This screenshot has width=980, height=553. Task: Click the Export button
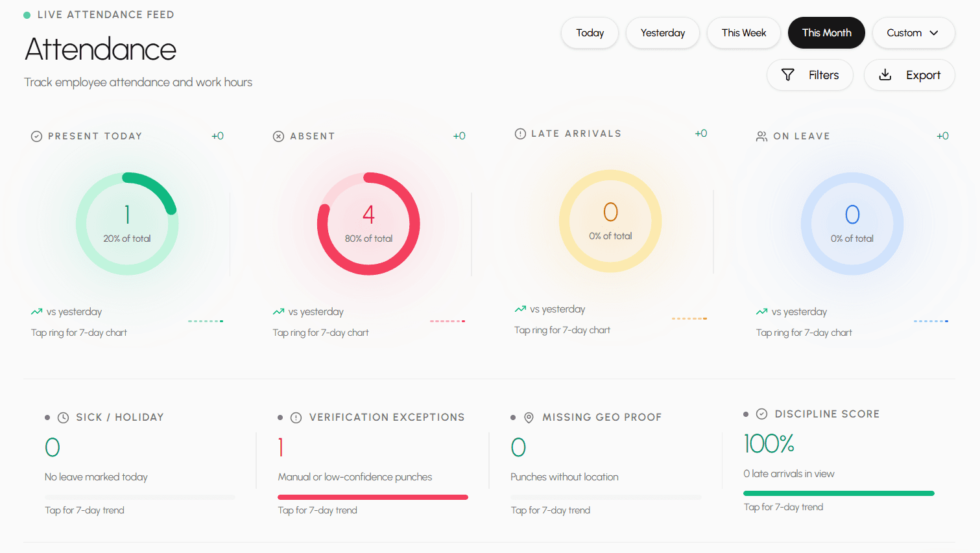909,75
